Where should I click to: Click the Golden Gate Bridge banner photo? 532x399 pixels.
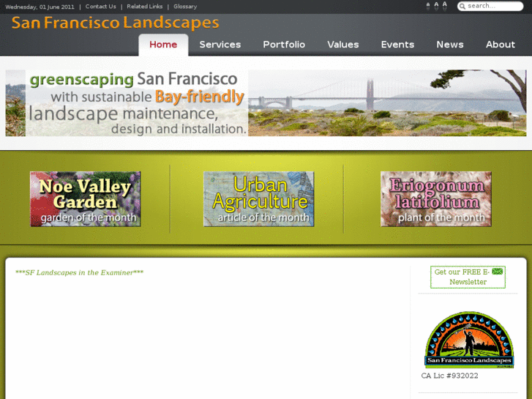[x=387, y=103]
